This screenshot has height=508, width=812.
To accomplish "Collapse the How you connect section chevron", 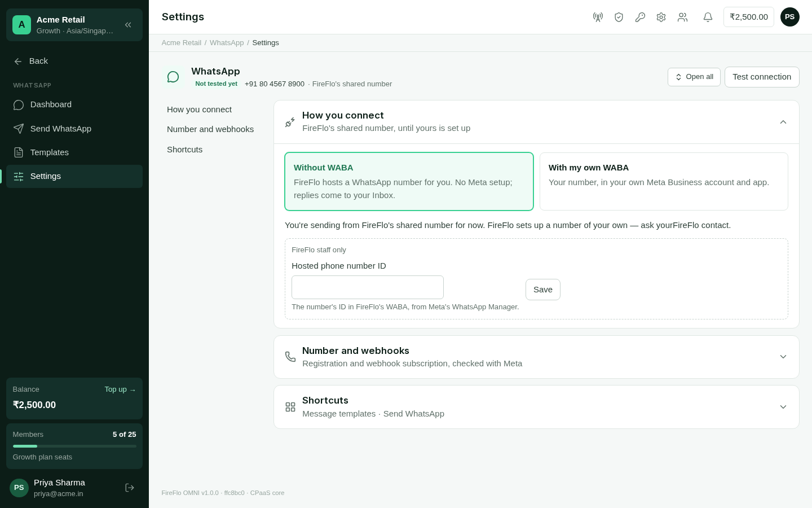I will coord(783,122).
